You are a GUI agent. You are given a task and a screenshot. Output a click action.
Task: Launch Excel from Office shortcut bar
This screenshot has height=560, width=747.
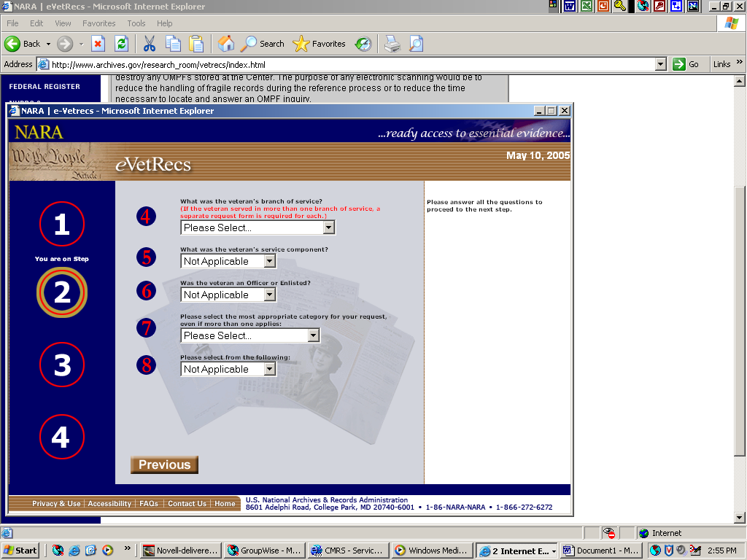point(587,6)
